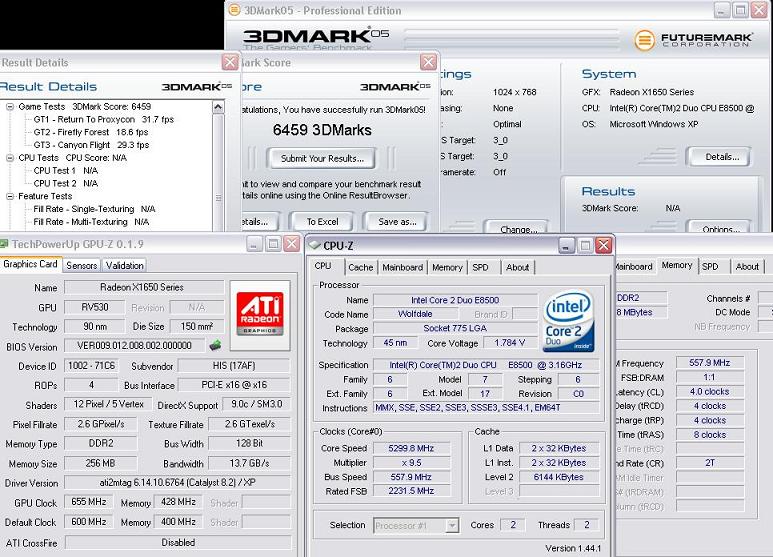This screenshot has width=773, height=557.
Task: Close the GPU-Z window
Action: click(292, 244)
